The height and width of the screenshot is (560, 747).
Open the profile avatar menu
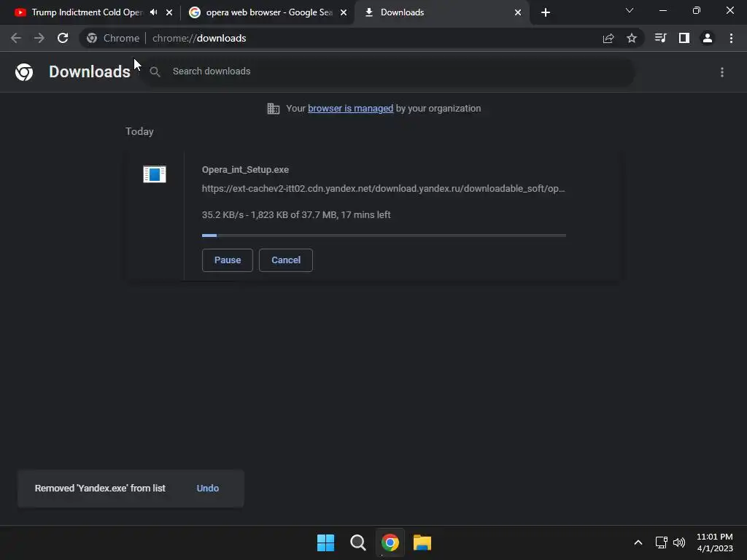click(708, 38)
